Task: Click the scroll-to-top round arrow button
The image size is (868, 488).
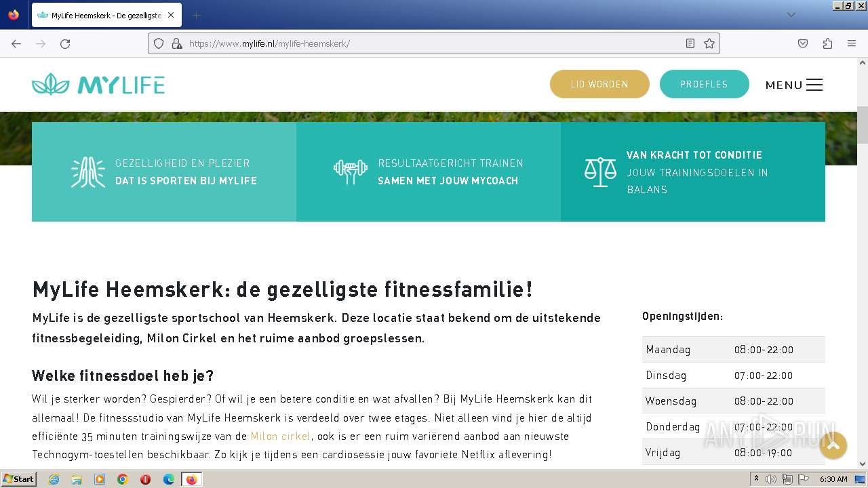Action: [833, 445]
